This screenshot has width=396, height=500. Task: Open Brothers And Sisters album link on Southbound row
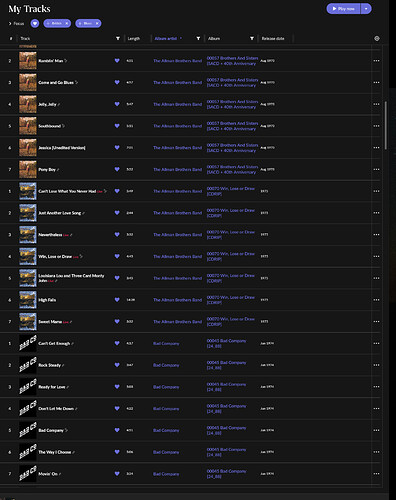pos(232,126)
